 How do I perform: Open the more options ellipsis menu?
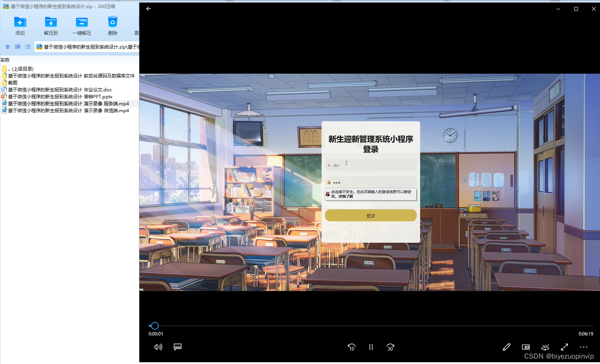pyautogui.click(x=584, y=347)
